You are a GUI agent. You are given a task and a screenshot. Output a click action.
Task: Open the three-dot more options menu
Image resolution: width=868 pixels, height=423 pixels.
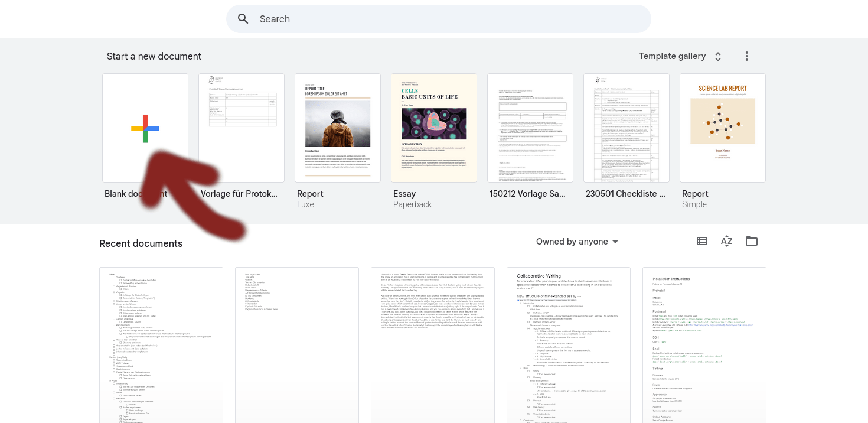[x=747, y=56]
